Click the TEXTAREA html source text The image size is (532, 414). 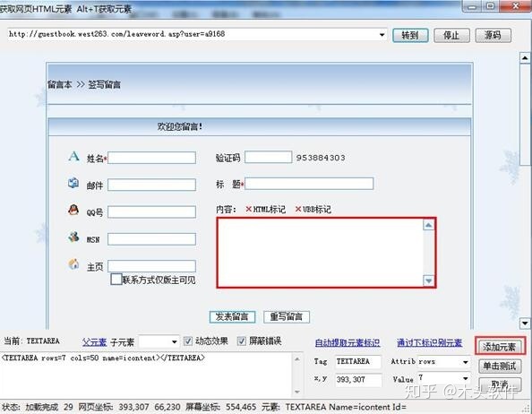click(x=103, y=358)
